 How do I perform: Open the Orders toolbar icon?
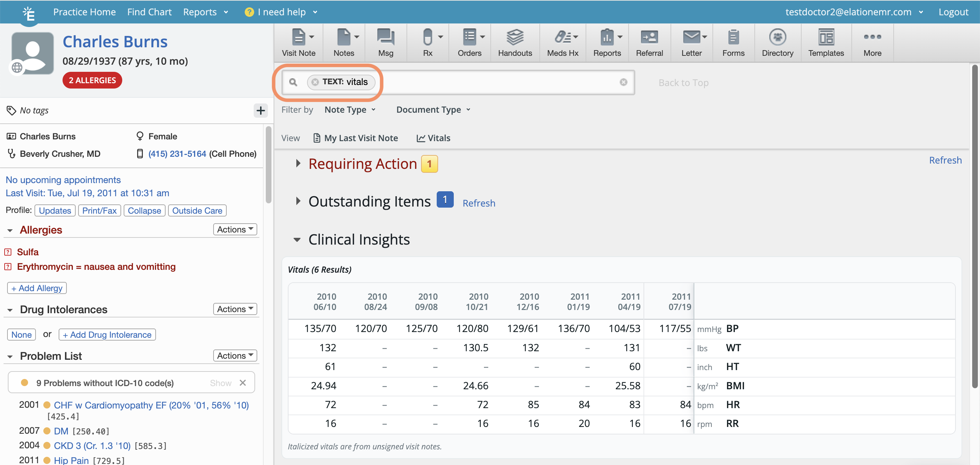tap(469, 43)
